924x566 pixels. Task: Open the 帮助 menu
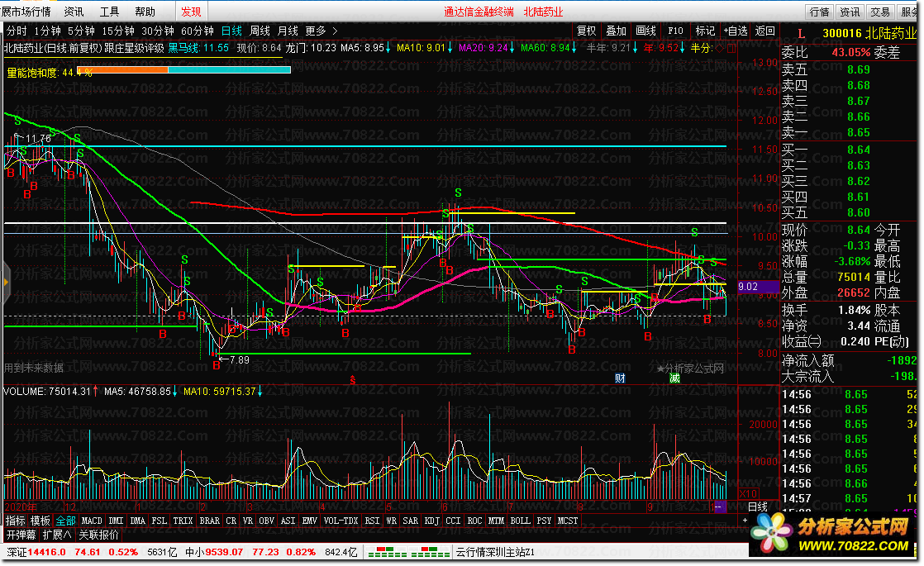145,12
